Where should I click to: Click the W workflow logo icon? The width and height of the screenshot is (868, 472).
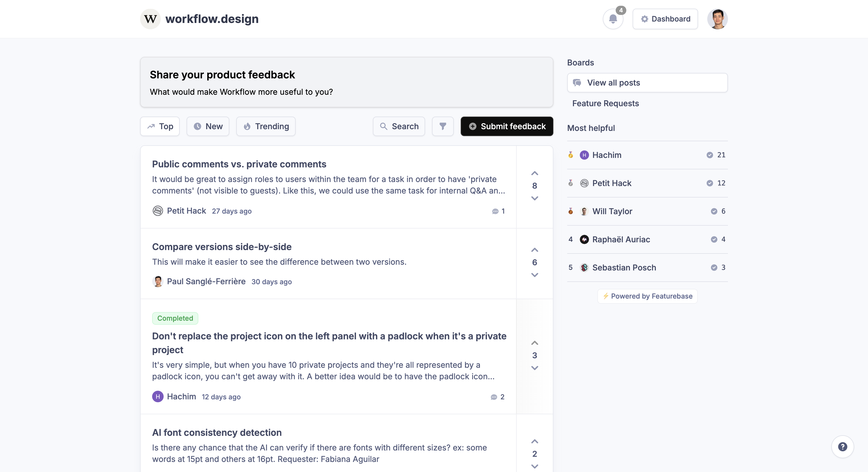click(150, 19)
